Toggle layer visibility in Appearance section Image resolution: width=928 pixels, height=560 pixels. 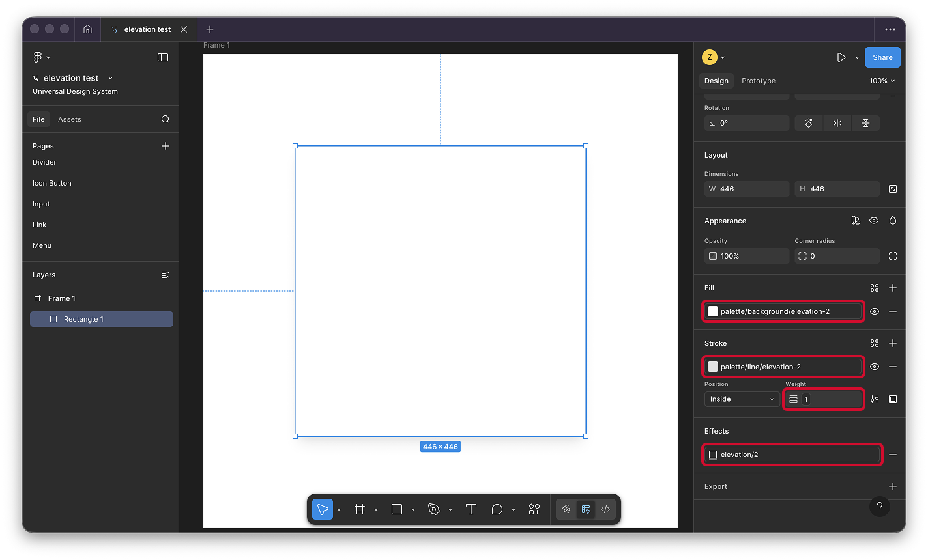(874, 221)
